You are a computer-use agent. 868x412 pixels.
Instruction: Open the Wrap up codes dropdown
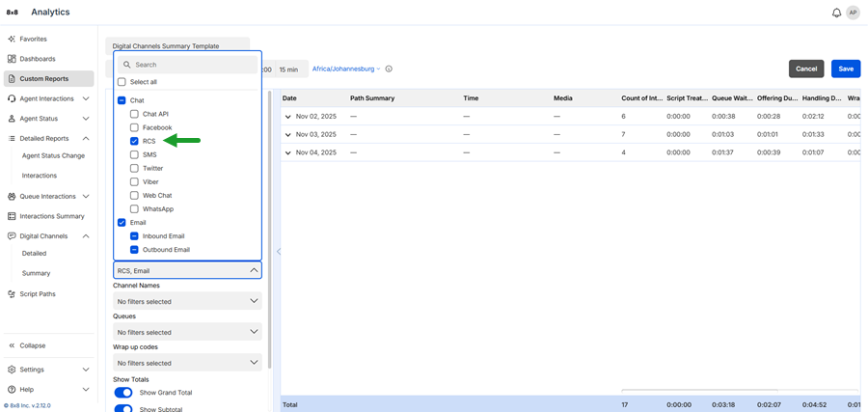click(x=187, y=363)
